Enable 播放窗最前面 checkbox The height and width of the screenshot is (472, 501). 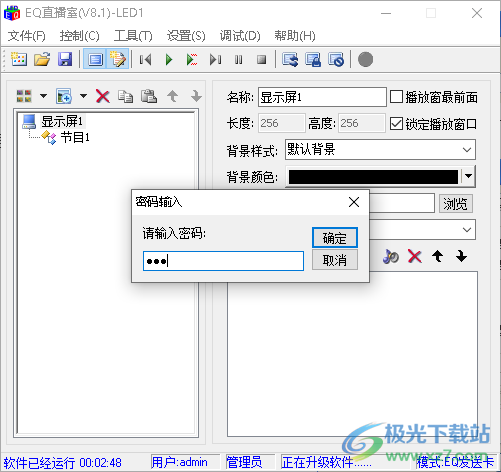(396, 97)
